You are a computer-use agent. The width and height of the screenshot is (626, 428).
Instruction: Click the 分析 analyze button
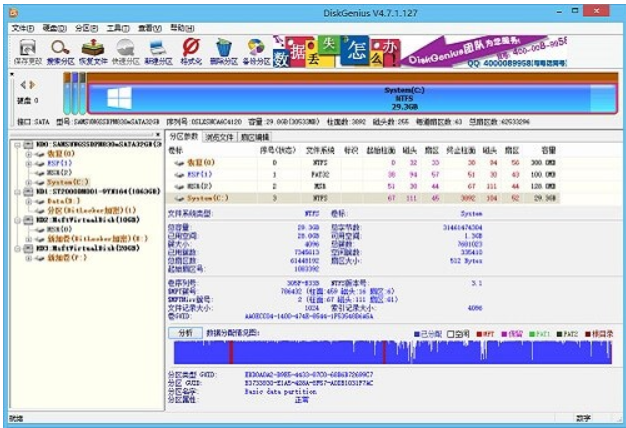[x=185, y=333]
